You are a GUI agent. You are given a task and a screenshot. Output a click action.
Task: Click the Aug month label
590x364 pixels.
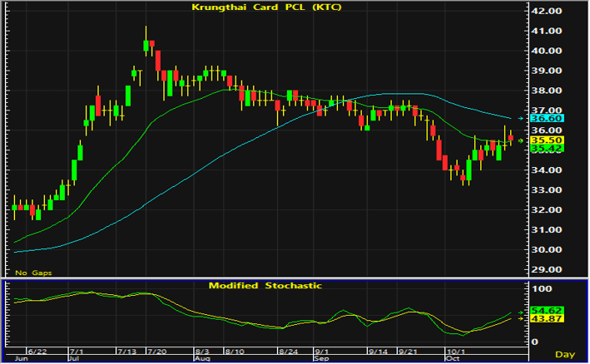[x=201, y=358]
